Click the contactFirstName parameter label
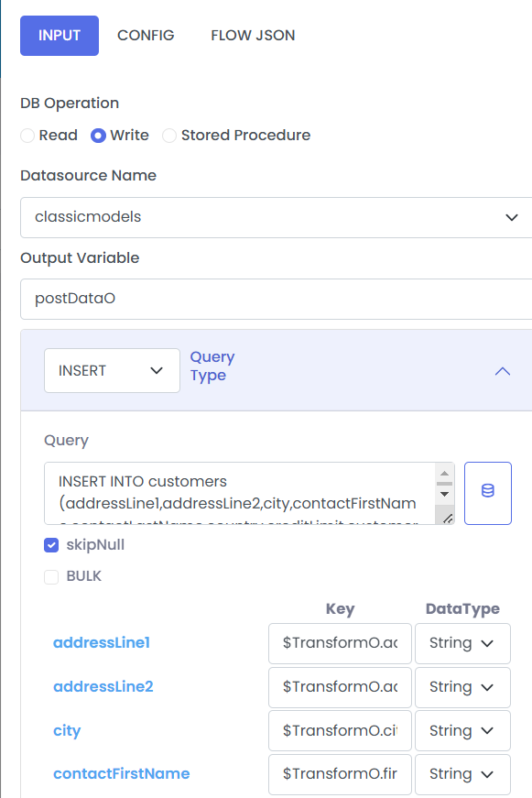Image resolution: width=532 pixels, height=798 pixels. (122, 773)
